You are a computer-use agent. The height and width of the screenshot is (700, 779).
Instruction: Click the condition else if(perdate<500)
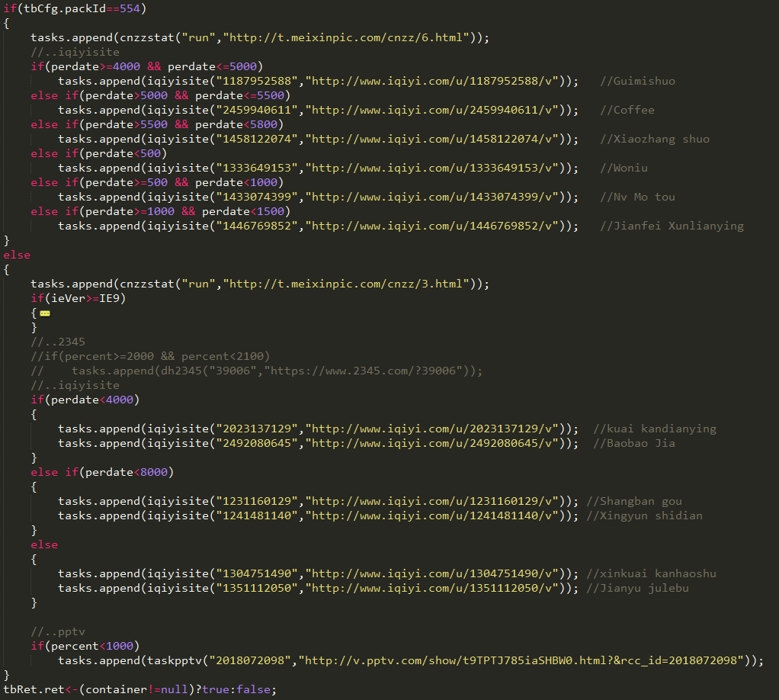[x=99, y=153]
